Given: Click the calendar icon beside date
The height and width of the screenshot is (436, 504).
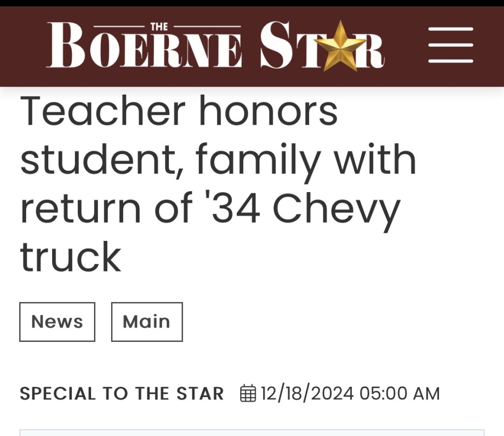Looking at the screenshot, I should [x=248, y=394].
